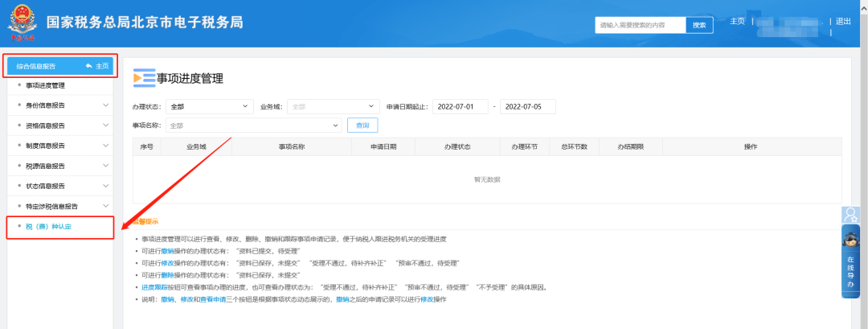The image size is (868, 329).
Task: Click the 退出 logout link
Action: pyautogui.click(x=843, y=22)
